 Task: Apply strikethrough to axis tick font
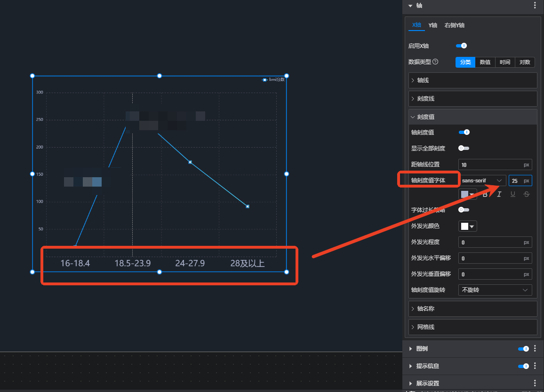pyautogui.click(x=527, y=195)
